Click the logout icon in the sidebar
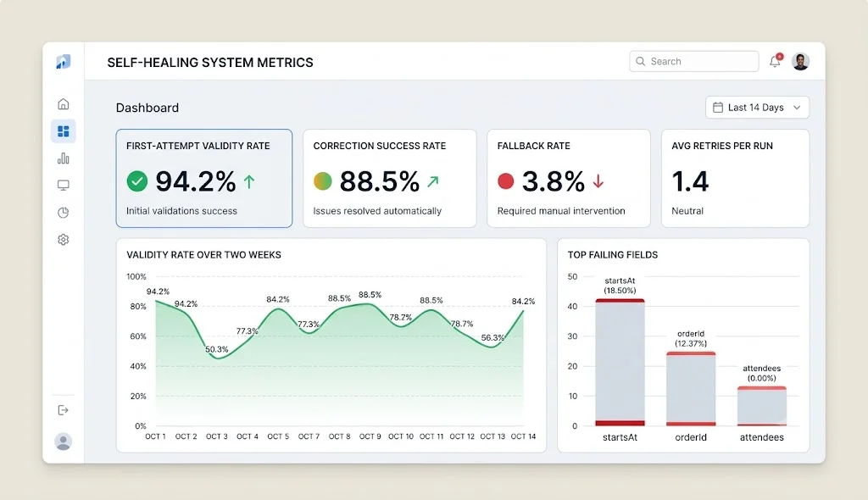Image resolution: width=868 pixels, height=500 pixels. point(63,410)
